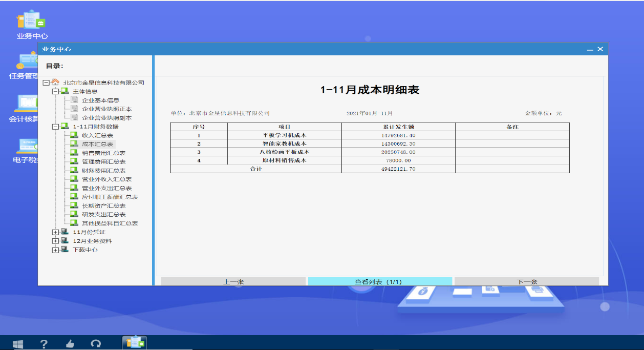Select 研发支出汇总表 in the tree
This screenshot has height=350, width=644.
point(103,215)
